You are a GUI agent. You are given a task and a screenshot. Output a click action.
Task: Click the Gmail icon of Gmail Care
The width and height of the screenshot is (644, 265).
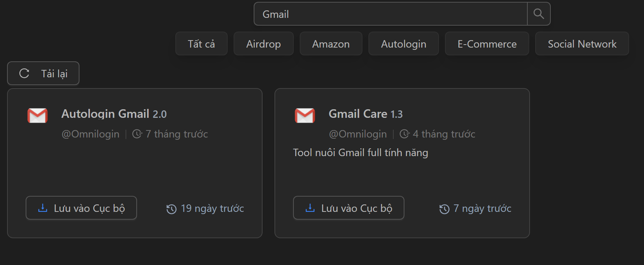click(x=305, y=116)
